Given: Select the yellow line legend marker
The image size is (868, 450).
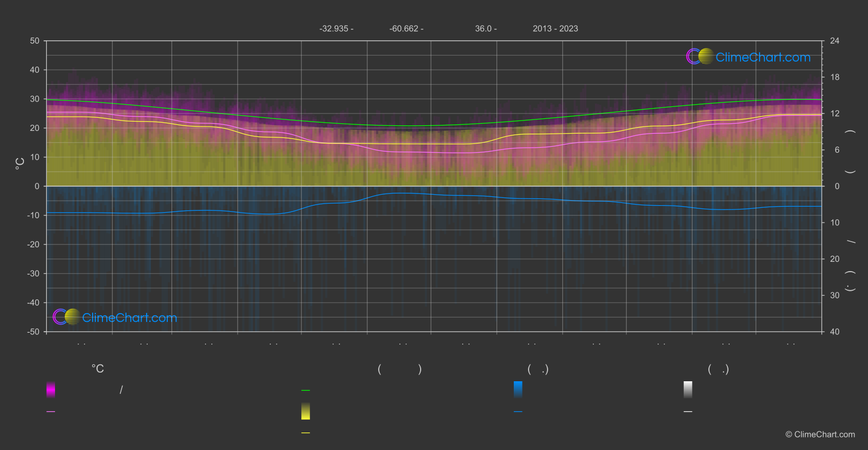Looking at the screenshot, I should (x=306, y=433).
